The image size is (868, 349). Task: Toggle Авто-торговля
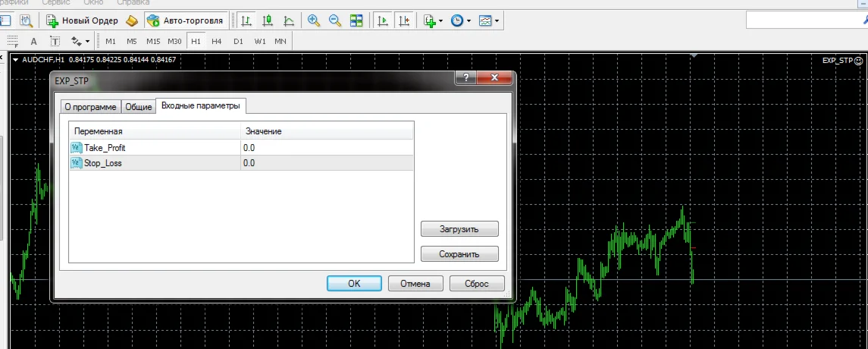pyautogui.click(x=186, y=21)
